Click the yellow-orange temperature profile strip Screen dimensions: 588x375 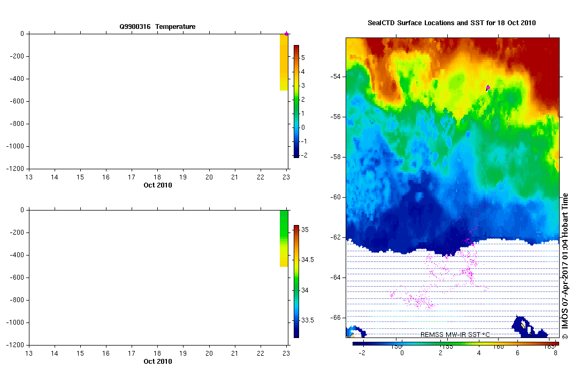click(x=284, y=62)
